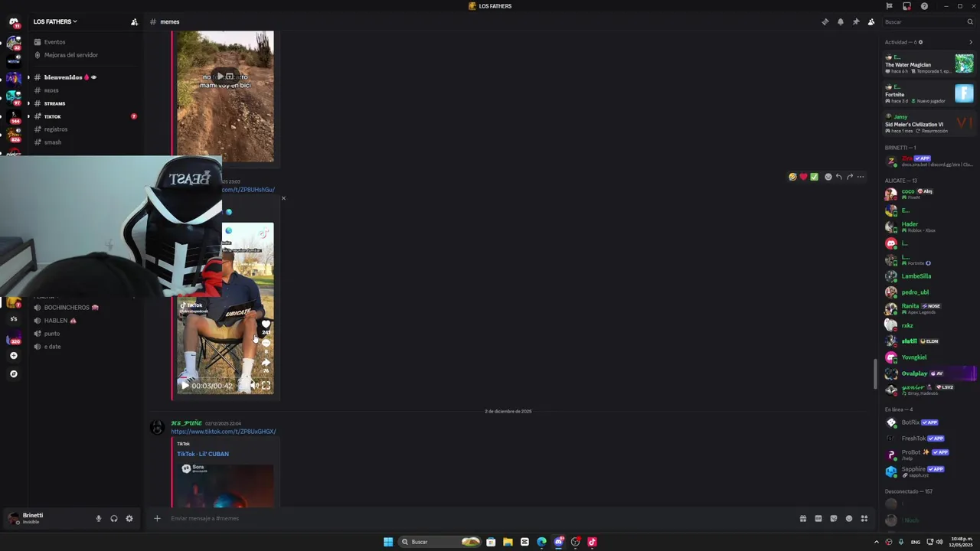Open apps icon in message bar
This screenshot has height=551, width=980.
(864, 518)
